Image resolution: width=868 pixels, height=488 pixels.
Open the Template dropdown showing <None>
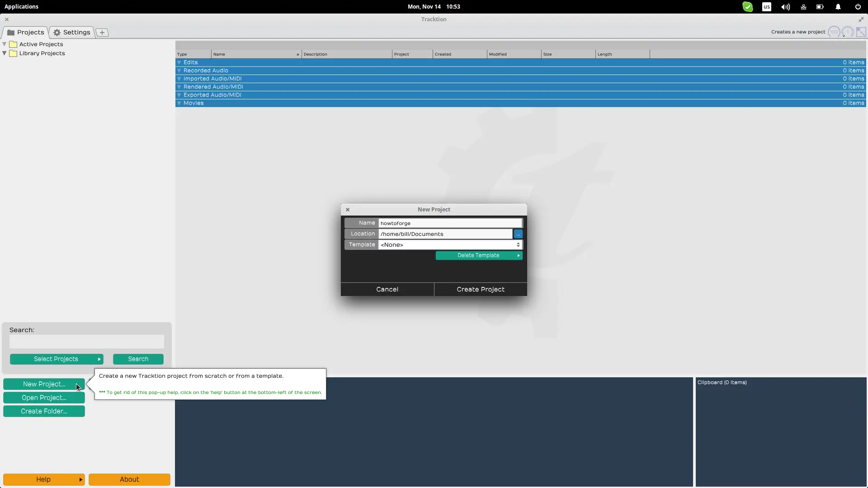[450, 245]
